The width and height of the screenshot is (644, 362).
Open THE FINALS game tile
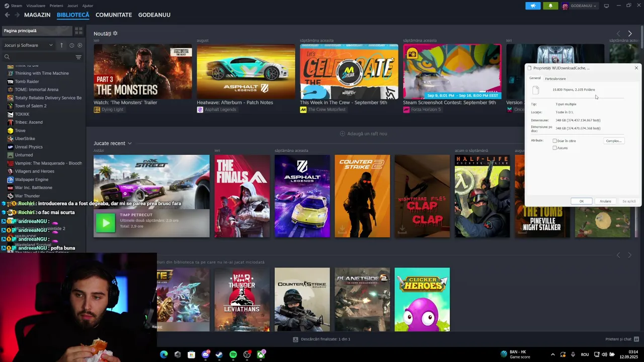click(242, 196)
